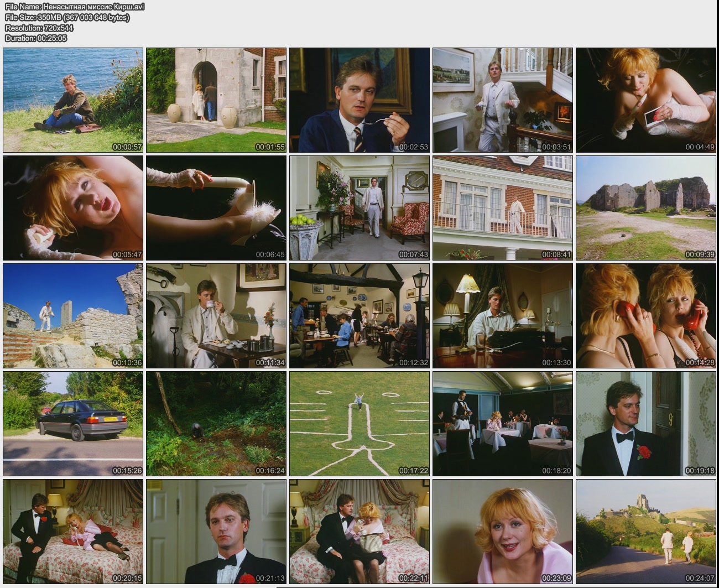Open the thumbnail of man sitting by the sea

tap(73, 100)
